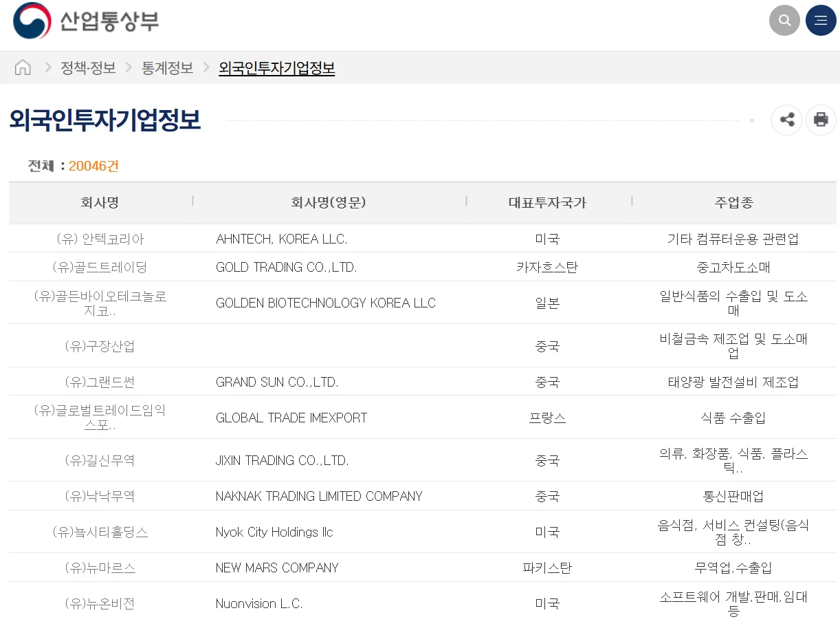
Task: Click Nyok City Holdings llc cell
Action: point(274,532)
